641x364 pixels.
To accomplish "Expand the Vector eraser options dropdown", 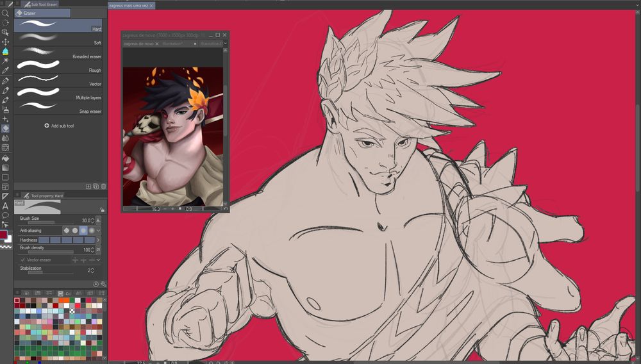I will point(99,260).
